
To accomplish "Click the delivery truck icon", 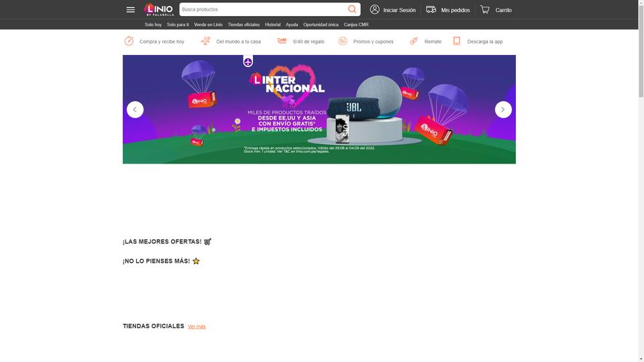I will 431,9.
